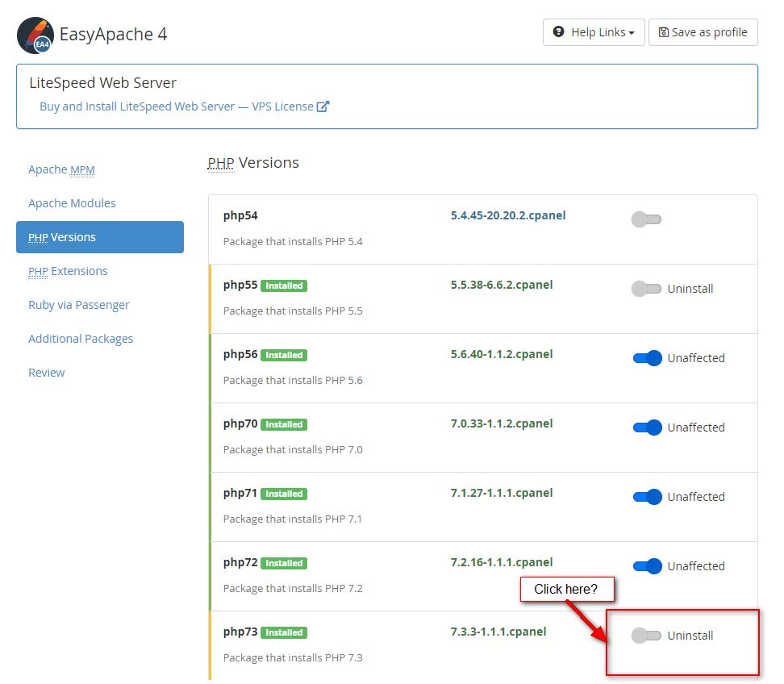784x684 pixels.
Task: Turn off the php70 toggle
Action: [x=648, y=427]
